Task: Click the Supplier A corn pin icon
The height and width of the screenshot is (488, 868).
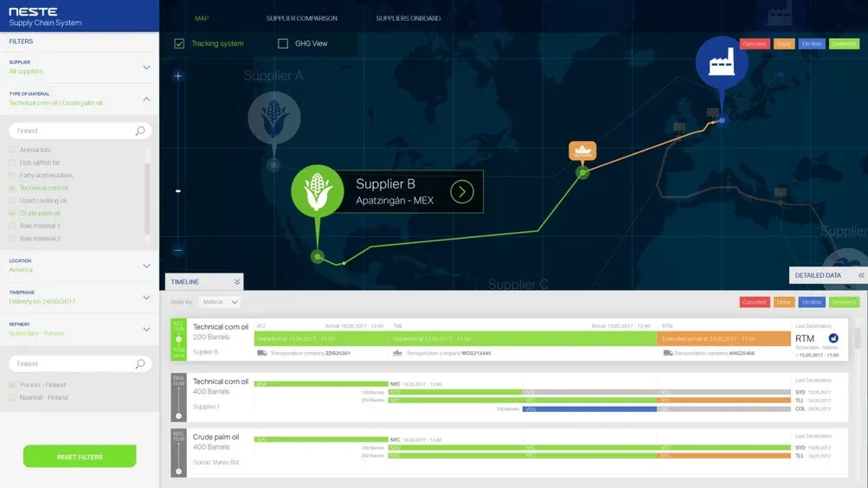Action: click(x=274, y=118)
